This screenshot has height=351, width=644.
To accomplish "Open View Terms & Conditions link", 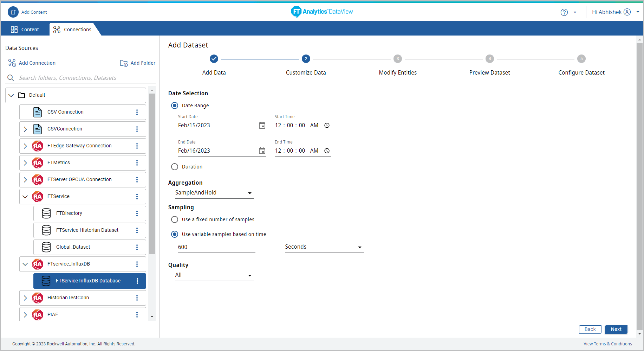I will click(607, 344).
